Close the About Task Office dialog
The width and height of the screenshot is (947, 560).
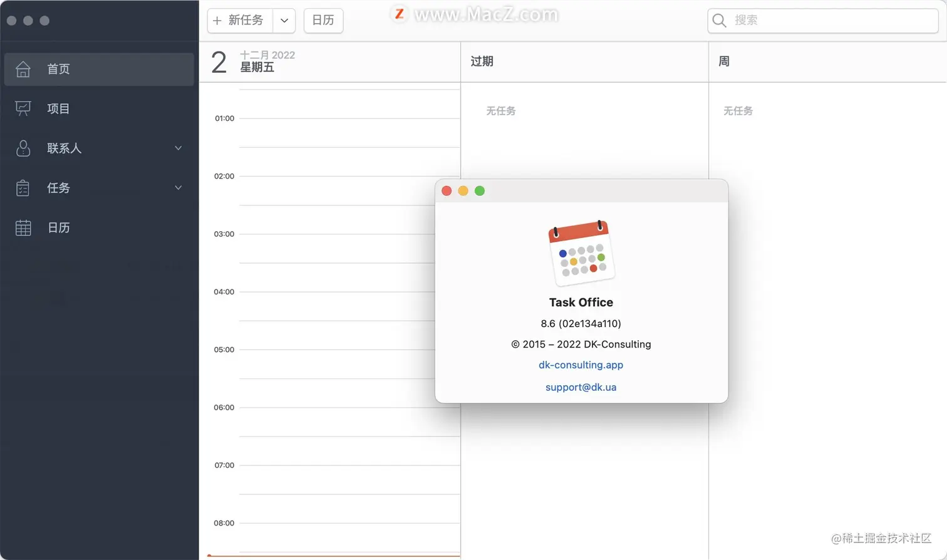point(447,191)
